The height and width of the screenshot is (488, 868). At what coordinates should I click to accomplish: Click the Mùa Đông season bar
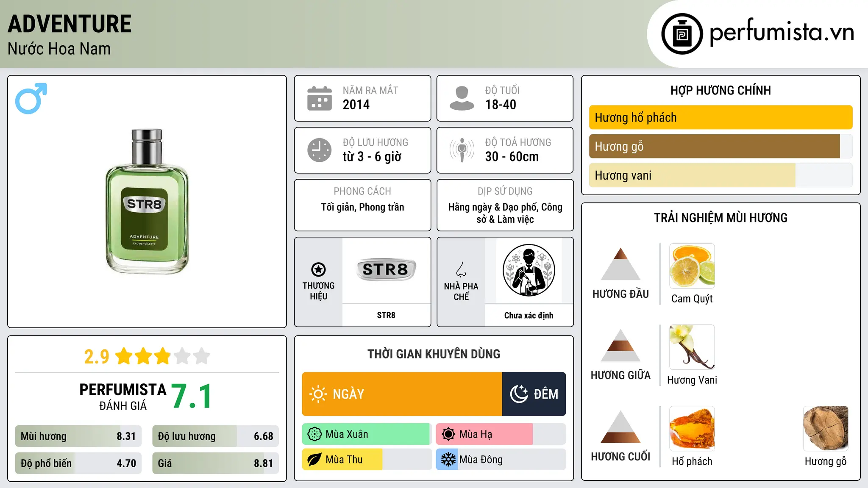tap(501, 460)
